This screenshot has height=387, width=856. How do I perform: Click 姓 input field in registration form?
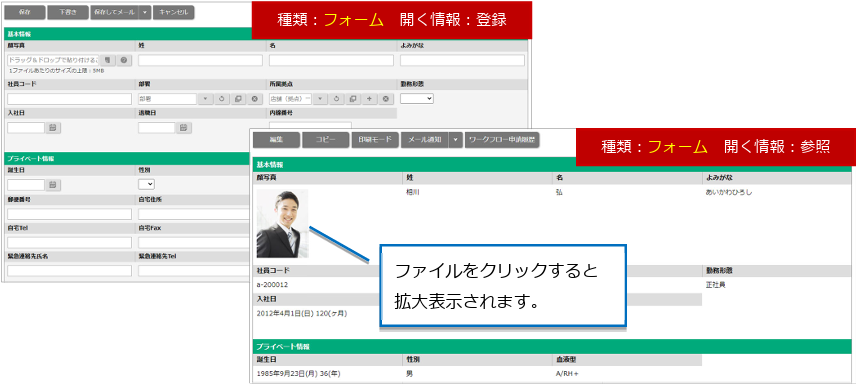pyautogui.click(x=200, y=60)
